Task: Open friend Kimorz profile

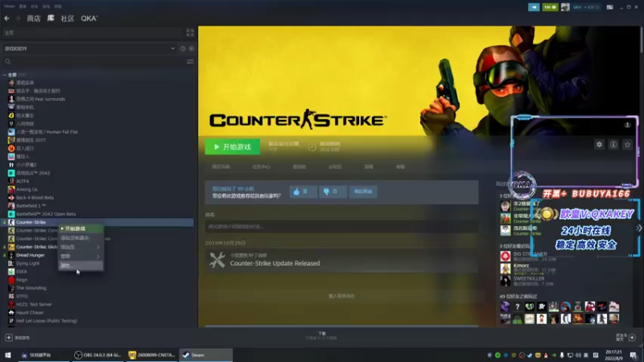Action: (528, 268)
